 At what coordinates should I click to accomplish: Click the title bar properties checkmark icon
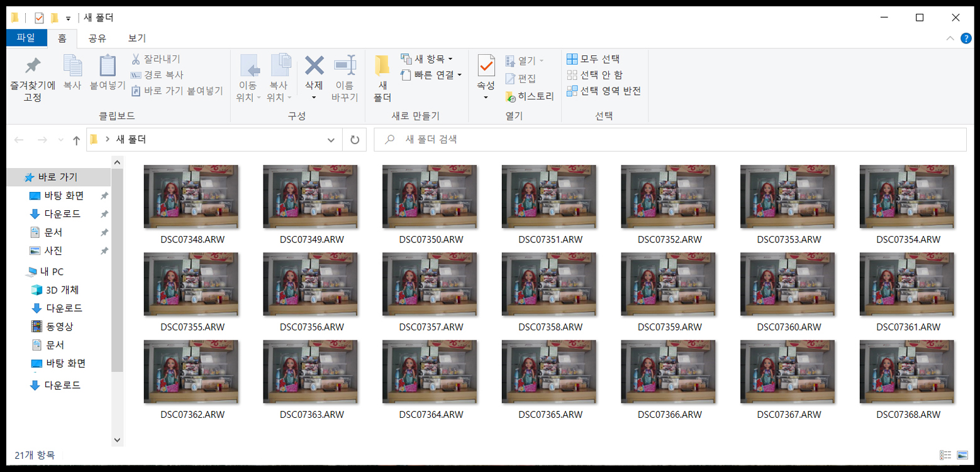(x=39, y=18)
